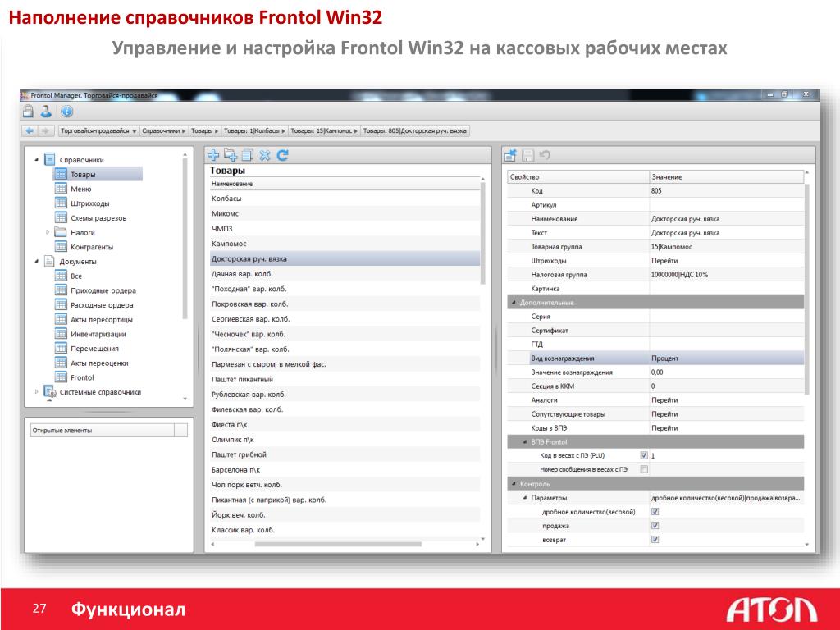The image size is (840, 630).
Task: Open the Торговайся-продавайся breadcrumb dropdown
Action: click(x=134, y=130)
